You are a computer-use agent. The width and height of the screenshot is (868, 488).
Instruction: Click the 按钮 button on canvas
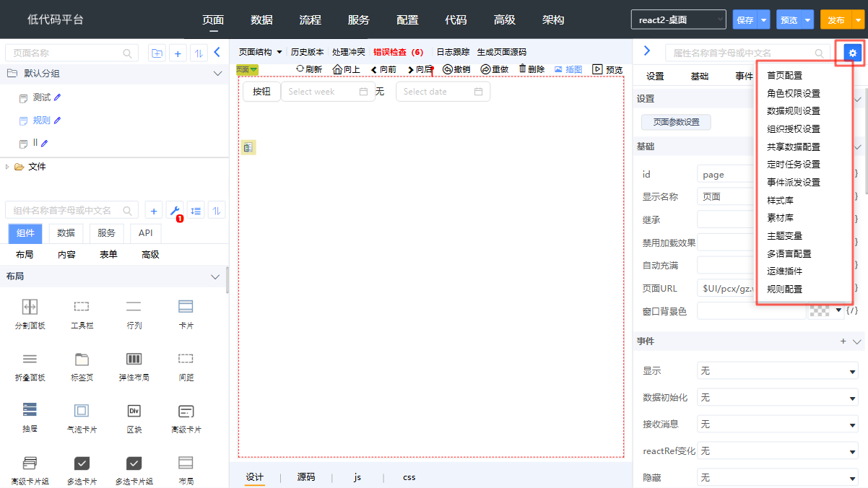pos(261,92)
